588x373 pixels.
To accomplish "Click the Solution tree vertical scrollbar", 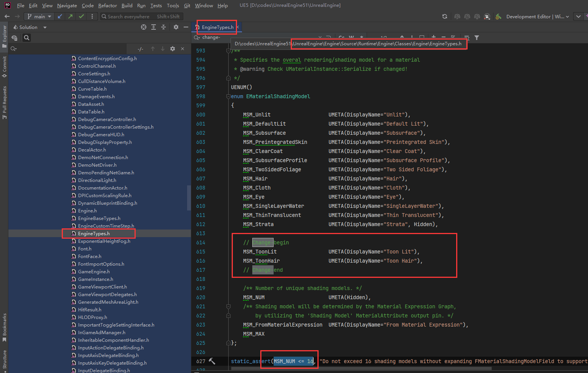I will pyautogui.click(x=189, y=198).
